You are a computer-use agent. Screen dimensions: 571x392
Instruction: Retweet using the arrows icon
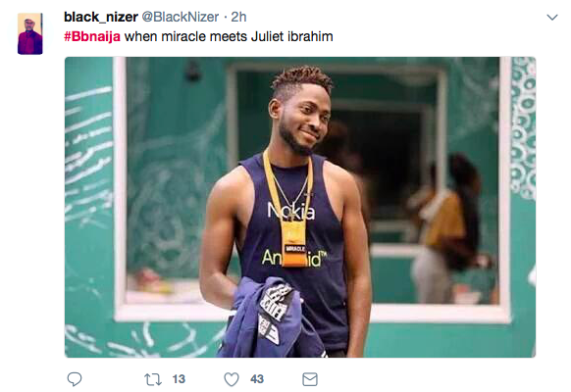pos(153,379)
